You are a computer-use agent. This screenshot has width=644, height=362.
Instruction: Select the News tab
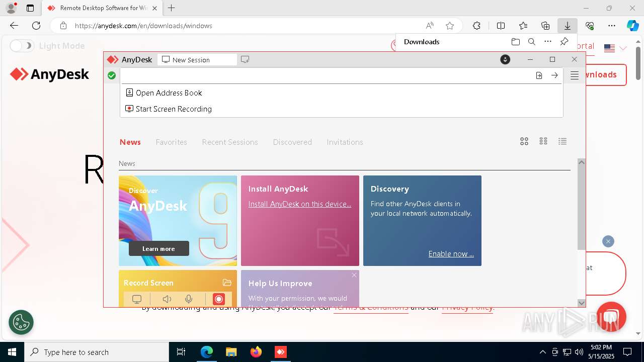(130, 142)
